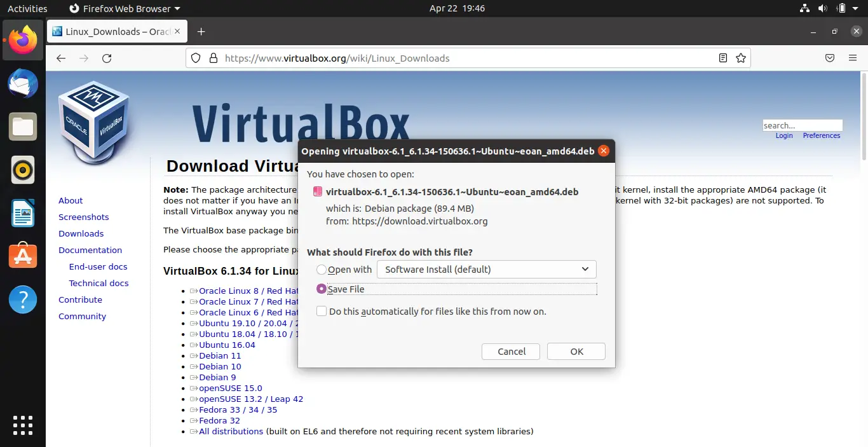868x447 pixels.
Task: Open the Pocket save icon
Action: (x=830, y=58)
